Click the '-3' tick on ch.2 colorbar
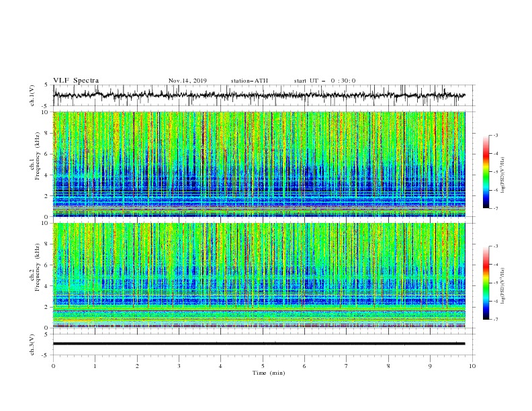 (495, 246)
